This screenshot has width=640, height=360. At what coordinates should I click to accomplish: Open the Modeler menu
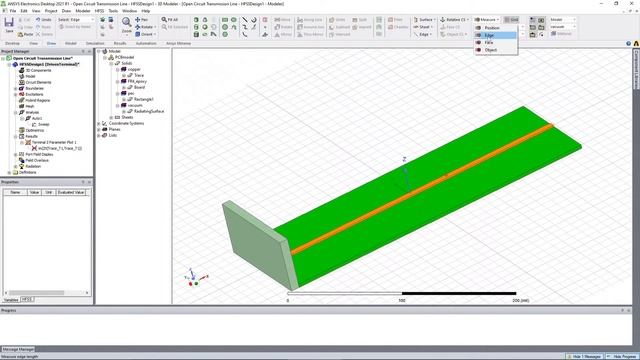pos(83,11)
